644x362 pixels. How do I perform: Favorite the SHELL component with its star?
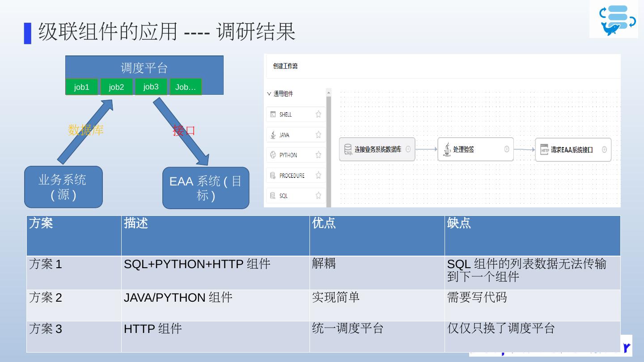(318, 114)
